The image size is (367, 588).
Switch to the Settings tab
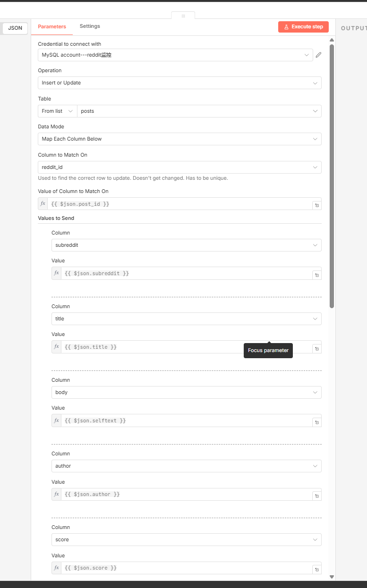[x=90, y=26]
